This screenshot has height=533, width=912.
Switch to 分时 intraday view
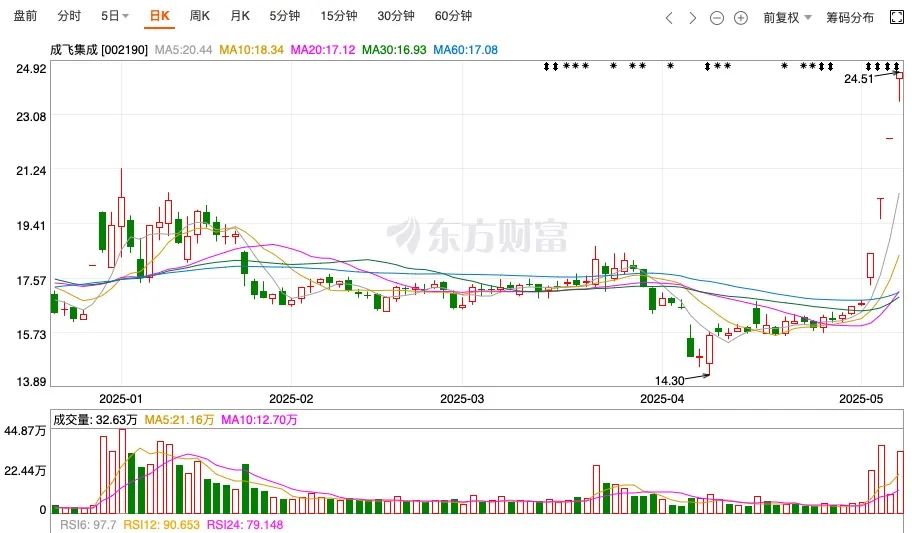click(x=69, y=17)
